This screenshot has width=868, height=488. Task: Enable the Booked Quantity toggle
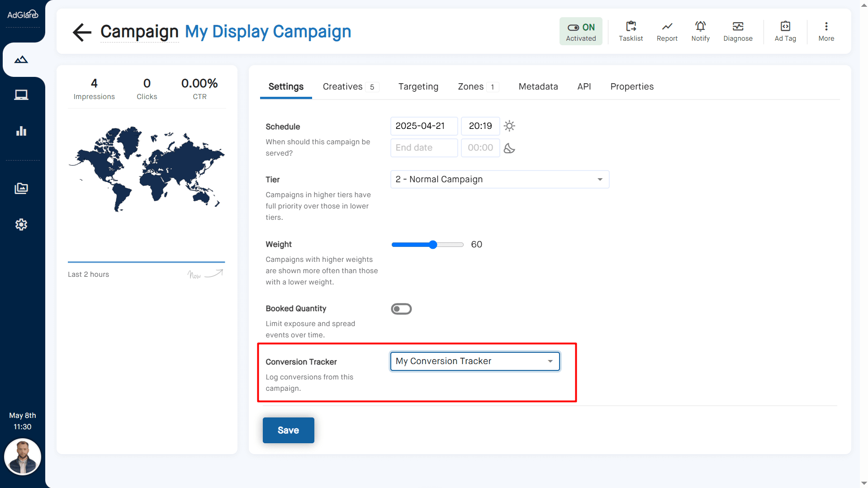click(x=401, y=308)
